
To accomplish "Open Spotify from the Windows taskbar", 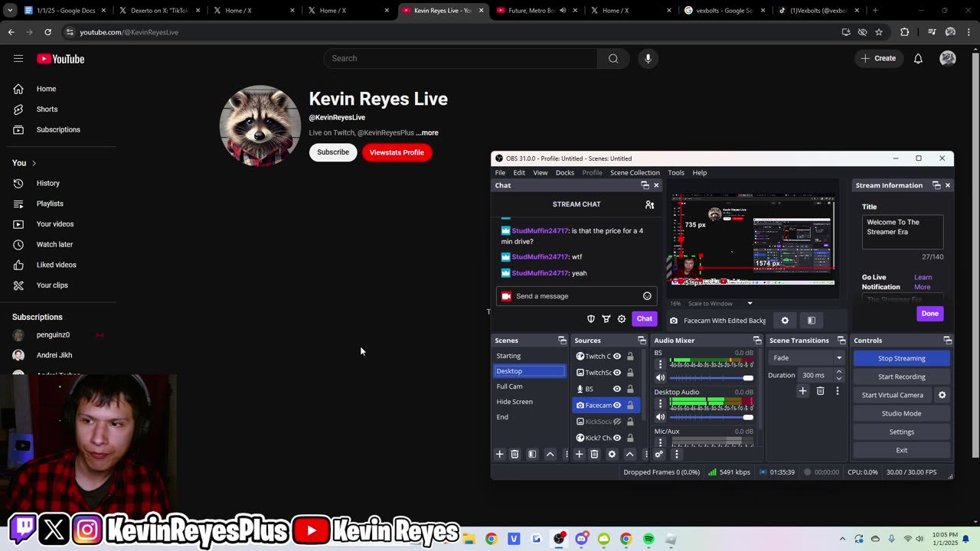I will 648,539.
